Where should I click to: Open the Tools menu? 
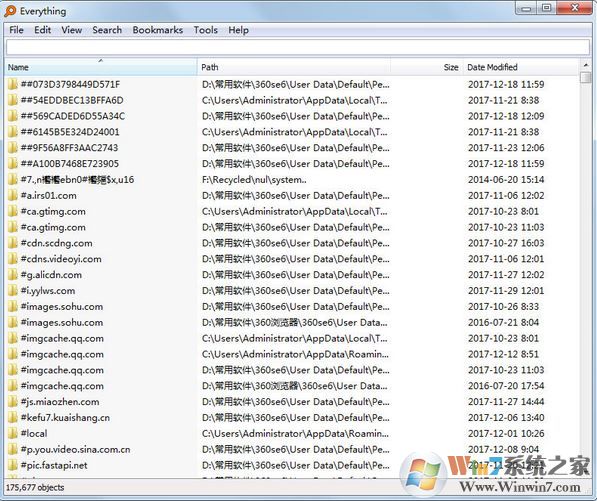coord(206,30)
